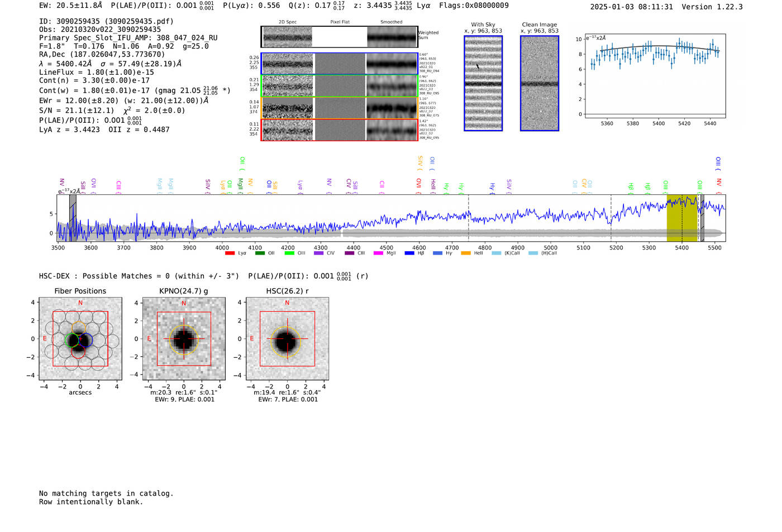Open the HSC(26.2) r cutout
This screenshot has height=532, width=782.
[287, 339]
